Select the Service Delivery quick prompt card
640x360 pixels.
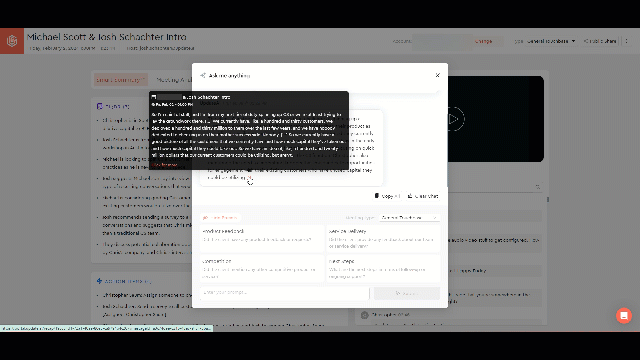click(383, 238)
